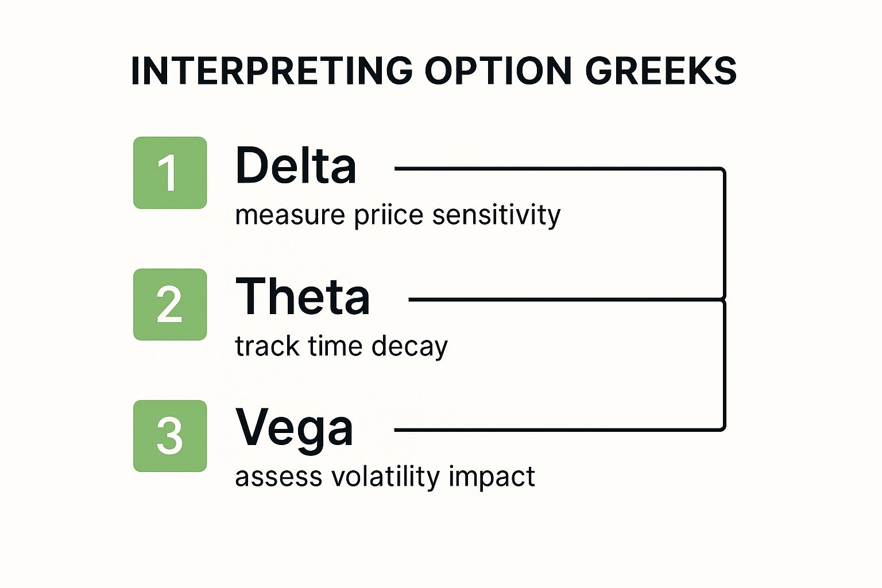
Task: Click the horizontal connector line beside Delta
Action: (557, 169)
